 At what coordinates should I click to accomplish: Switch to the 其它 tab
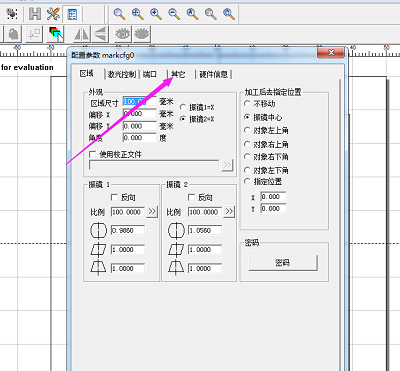point(178,74)
